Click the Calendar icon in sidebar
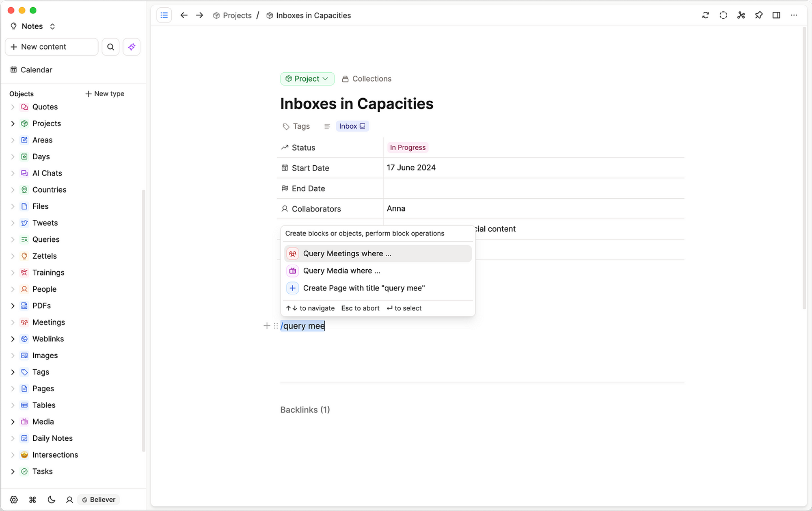 (12, 69)
